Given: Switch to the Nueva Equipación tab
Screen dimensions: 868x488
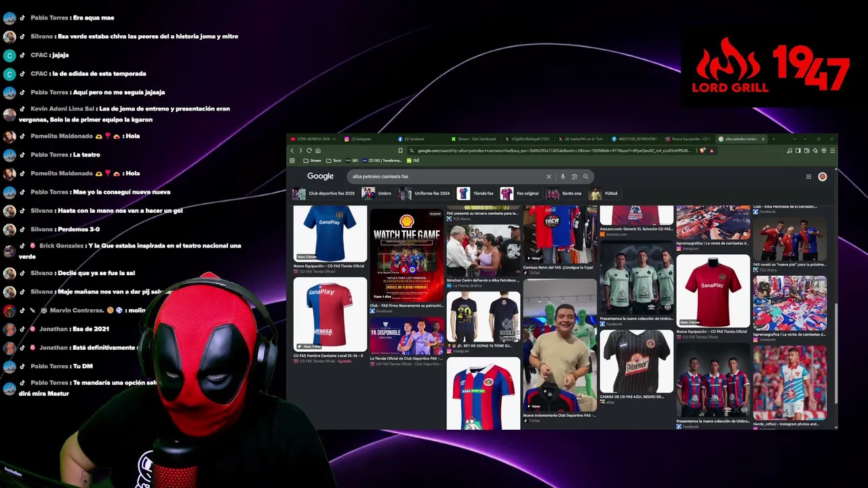Looking at the screenshot, I should (x=687, y=139).
